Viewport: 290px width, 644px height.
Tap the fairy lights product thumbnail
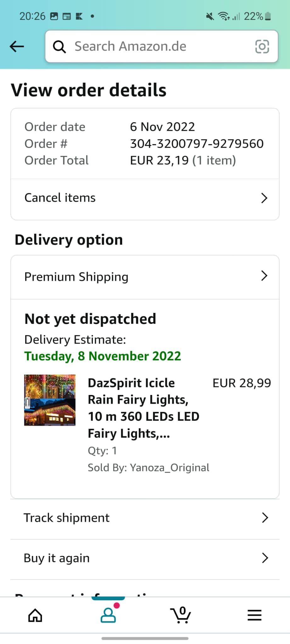(50, 400)
